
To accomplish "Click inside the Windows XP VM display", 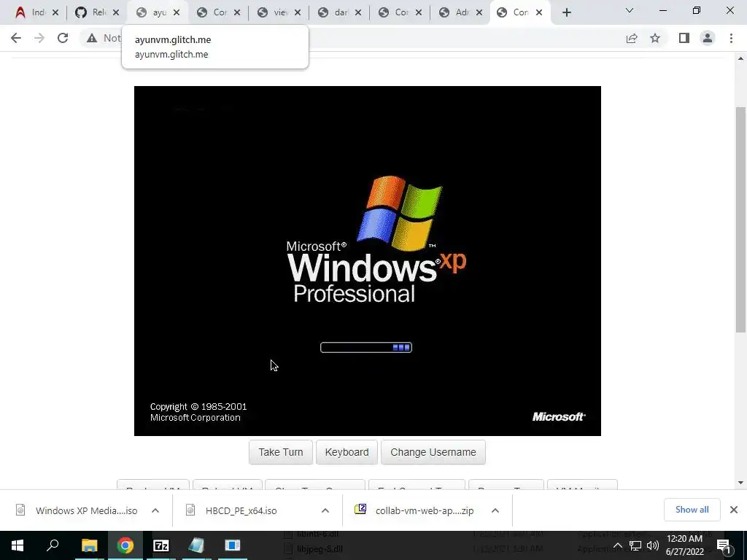I will (x=368, y=260).
